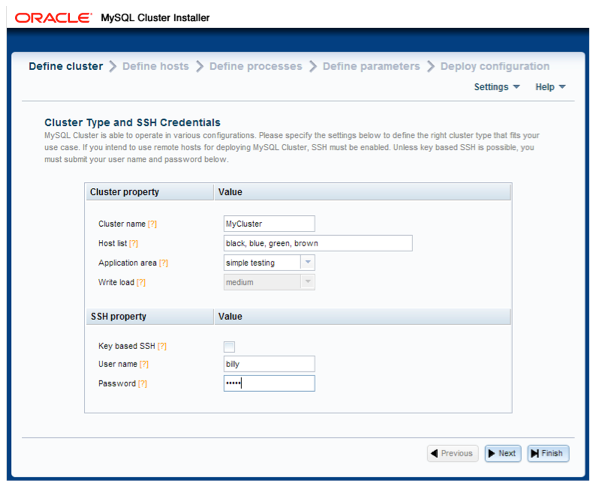Viewport: 596px width, 489px height.
Task: Click the 'Cluster Type and SSH Credentials' heading
Action: [132, 122]
